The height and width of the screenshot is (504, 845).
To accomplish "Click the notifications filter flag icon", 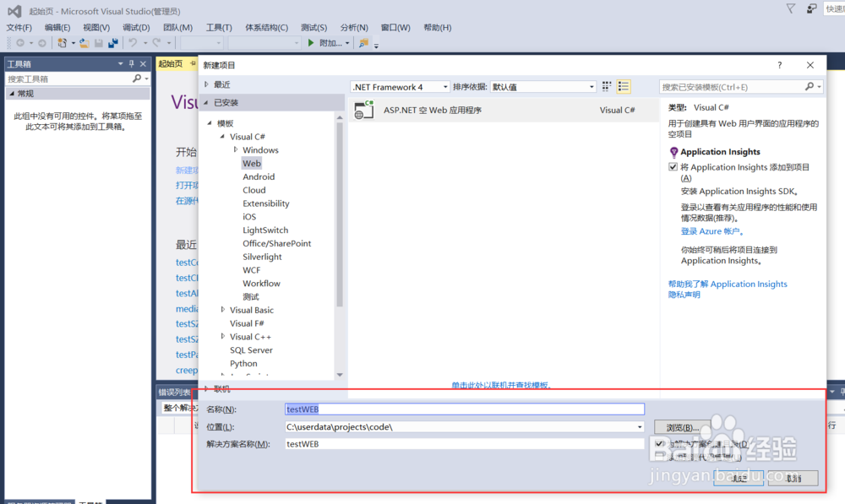I will [791, 8].
